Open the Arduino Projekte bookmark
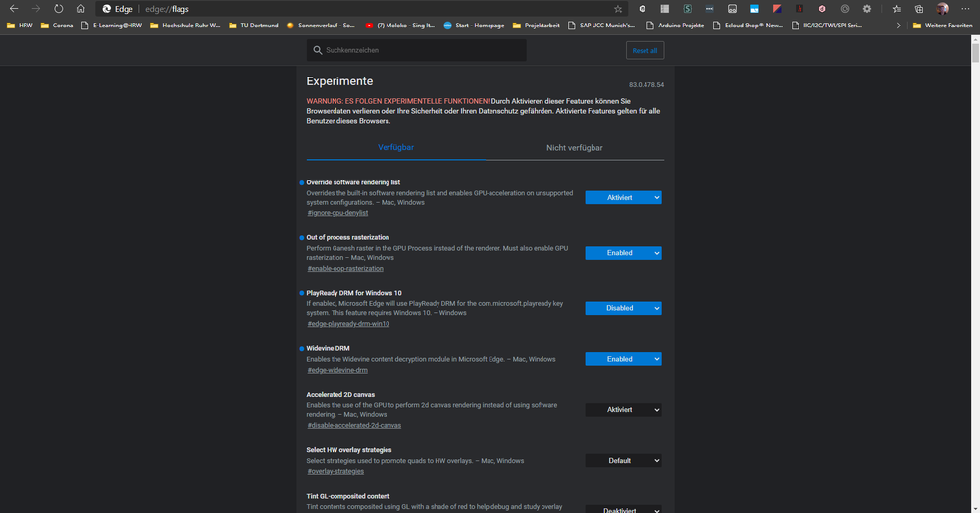 click(x=675, y=26)
